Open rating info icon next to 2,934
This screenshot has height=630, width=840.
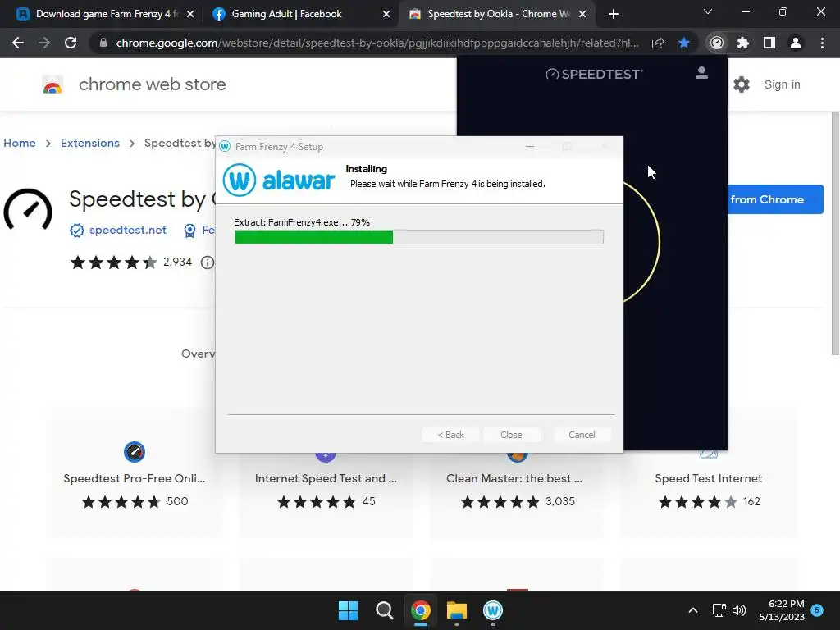pos(208,262)
